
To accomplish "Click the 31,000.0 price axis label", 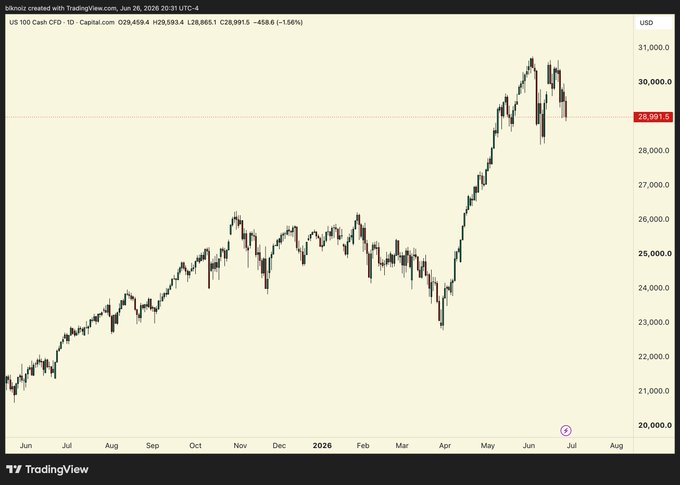I will (654, 47).
